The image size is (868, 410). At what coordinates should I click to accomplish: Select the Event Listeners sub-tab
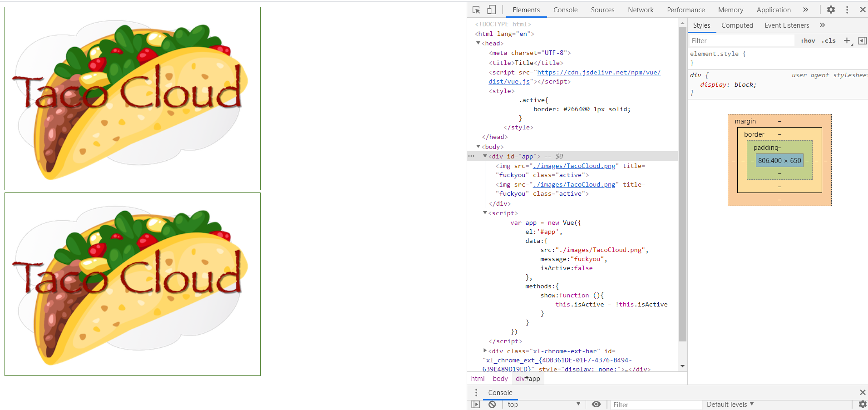(x=787, y=25)
